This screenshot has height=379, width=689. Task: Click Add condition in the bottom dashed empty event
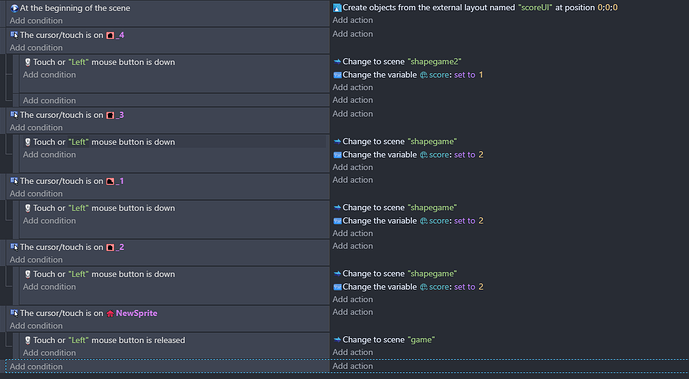(x=36, y=366)
